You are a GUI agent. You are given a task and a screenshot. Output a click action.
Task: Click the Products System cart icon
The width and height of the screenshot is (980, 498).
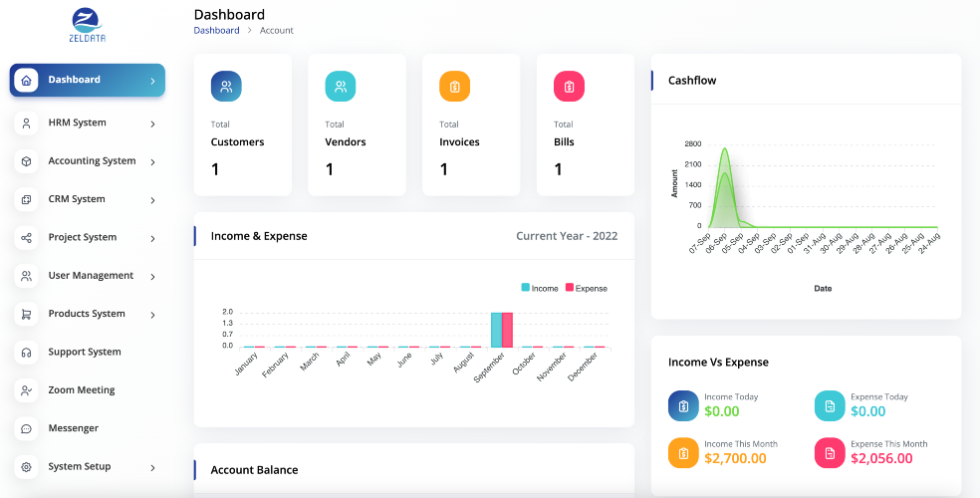coord(26,315)
